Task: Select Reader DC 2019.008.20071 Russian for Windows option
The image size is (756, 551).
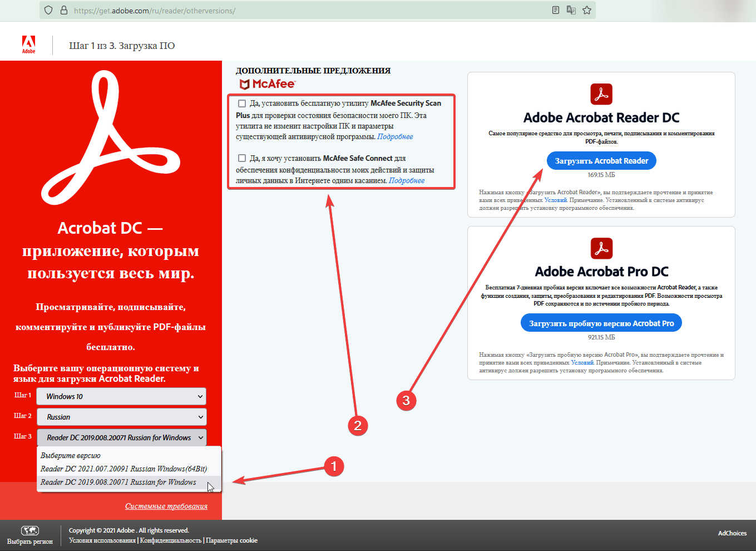Action: click(x=118, y=482)
